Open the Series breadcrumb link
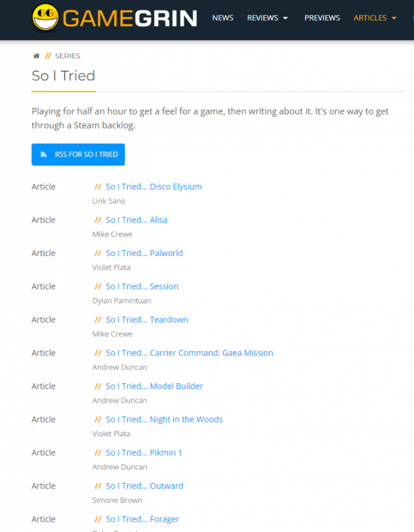The image size is (414, 532). (x=67, y=56)
